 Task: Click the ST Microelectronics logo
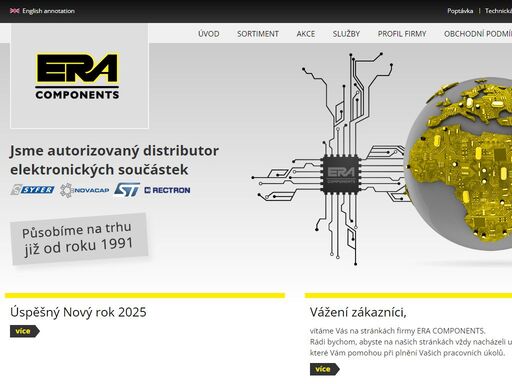coord(127,190)
